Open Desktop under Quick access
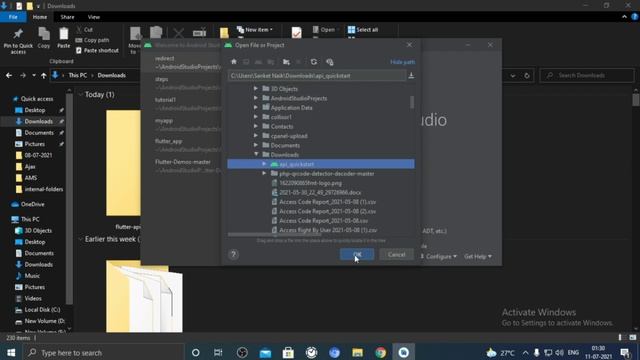 pos(34,110)
